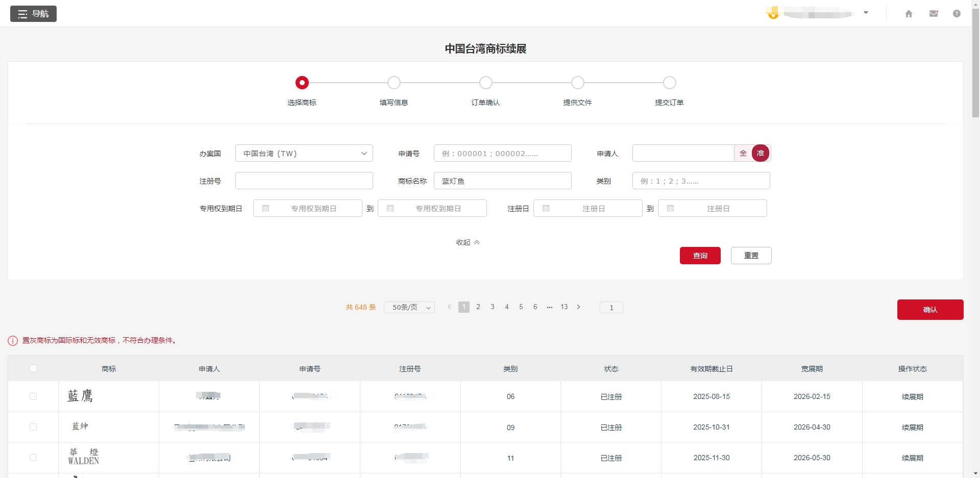Click the 藍紳 trademark image
This screenshot has width=980, height=478.
click(80, 426)
